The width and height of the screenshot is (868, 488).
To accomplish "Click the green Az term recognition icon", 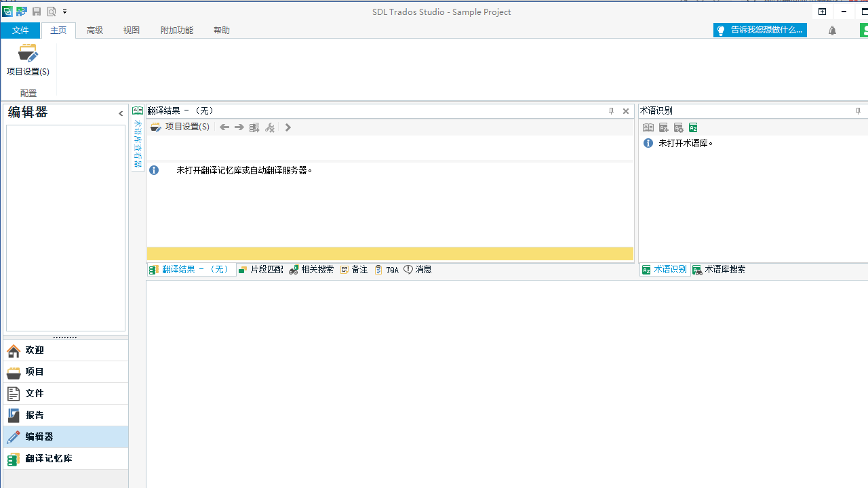I will (692, 127).
